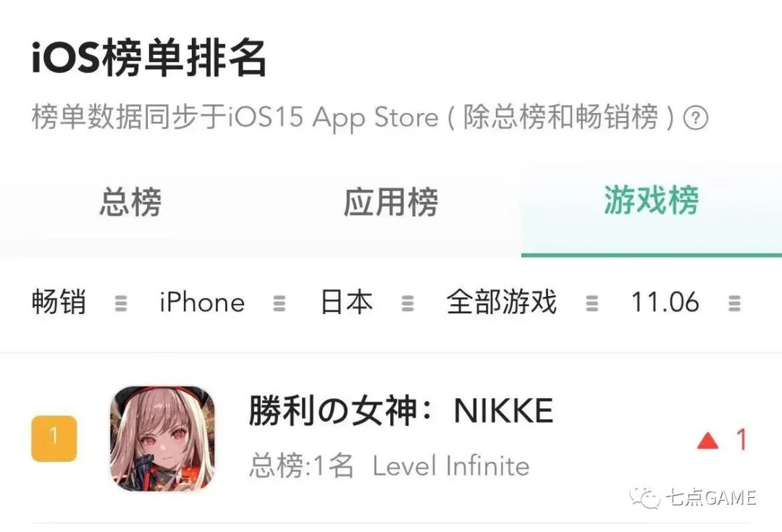The height and width of the screenshot is (532, 782).
Task: Expand the iPhone device dropdown
Action: click(x=202, y=303)
